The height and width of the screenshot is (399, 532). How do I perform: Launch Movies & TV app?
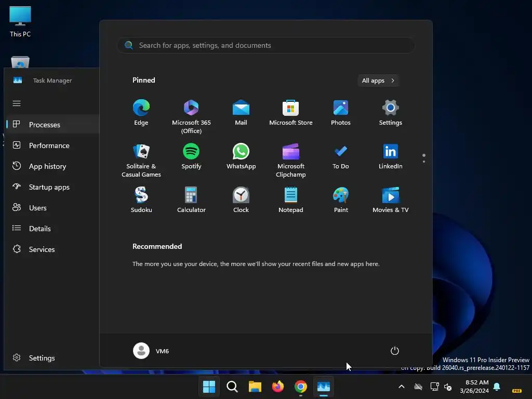point(391,200)
